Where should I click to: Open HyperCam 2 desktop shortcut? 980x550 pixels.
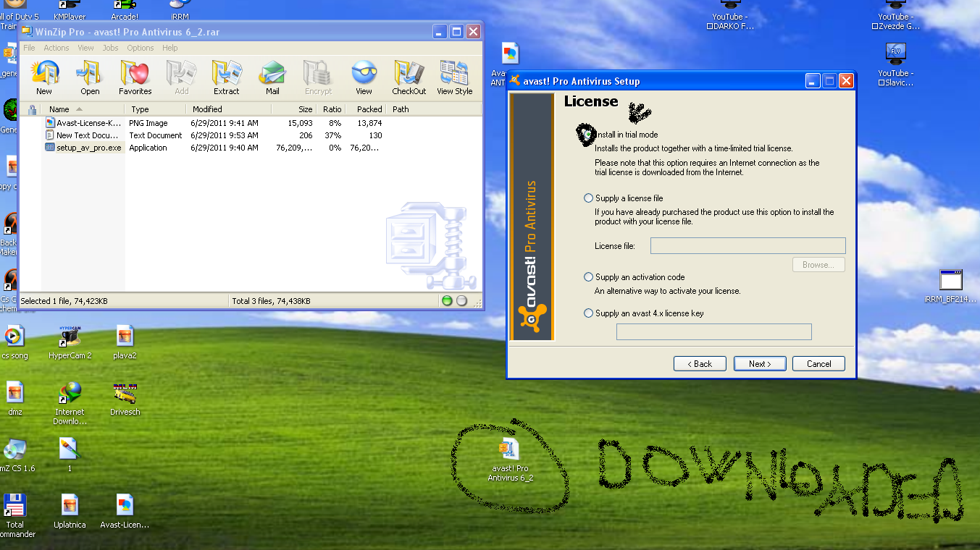tap(70, 342)
